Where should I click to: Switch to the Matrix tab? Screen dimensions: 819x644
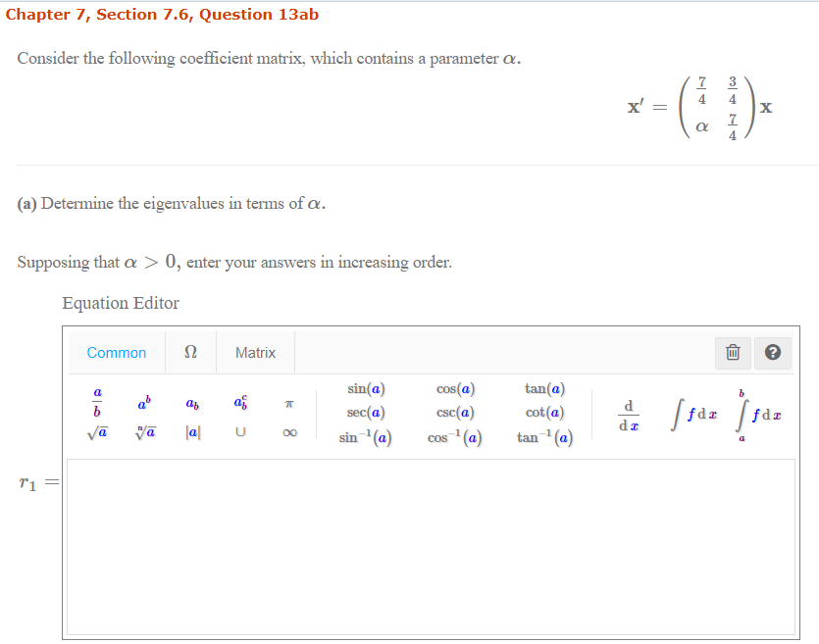tap(254, 352)
